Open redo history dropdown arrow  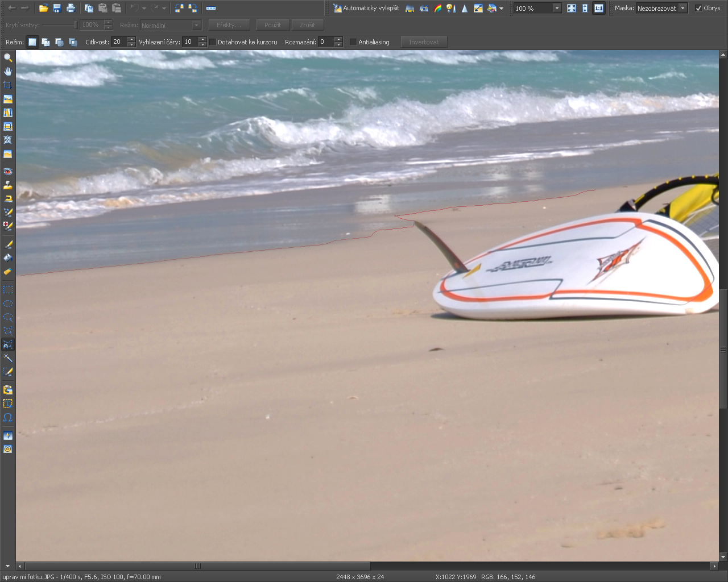[x=164, y=9]
